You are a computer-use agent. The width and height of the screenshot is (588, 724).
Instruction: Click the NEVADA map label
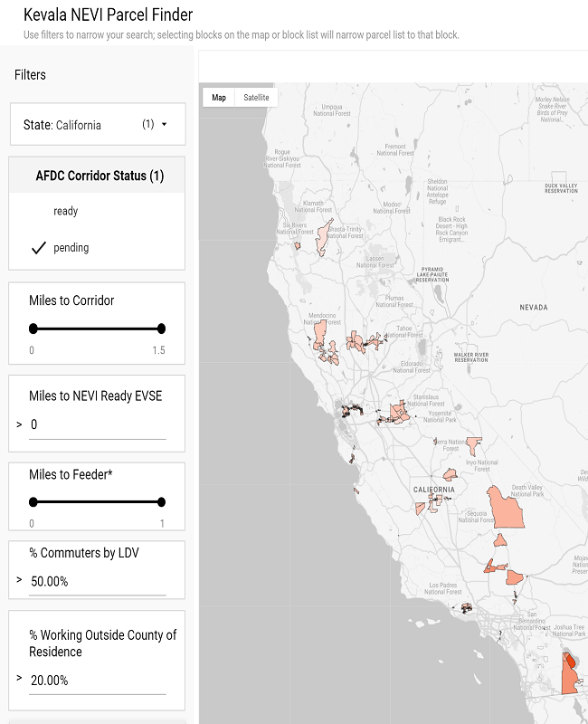point(534,308)
